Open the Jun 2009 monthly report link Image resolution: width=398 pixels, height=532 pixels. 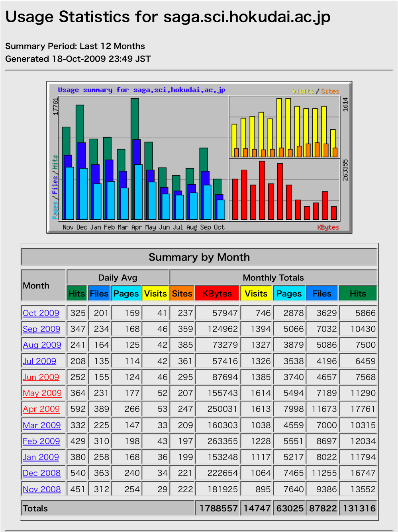[41, 377]
